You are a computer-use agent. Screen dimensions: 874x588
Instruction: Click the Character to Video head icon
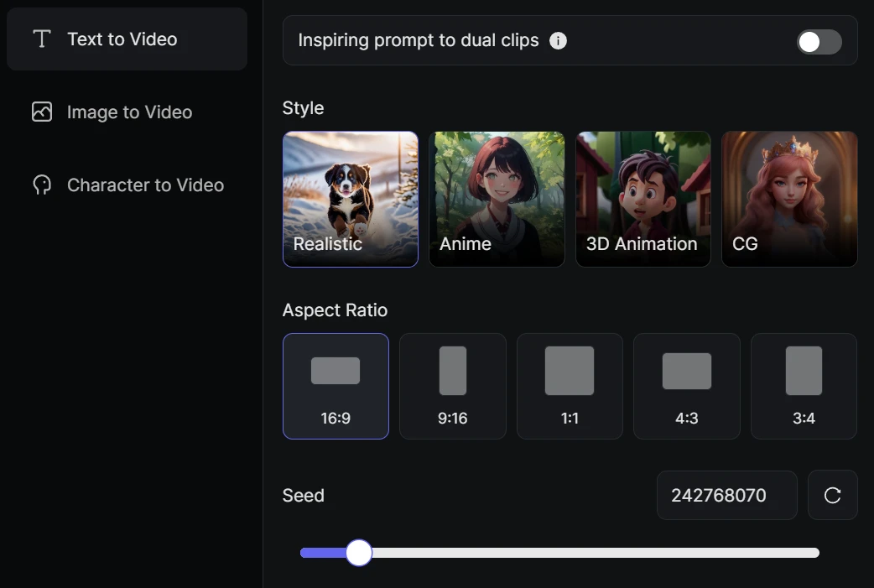click(42, 185)
